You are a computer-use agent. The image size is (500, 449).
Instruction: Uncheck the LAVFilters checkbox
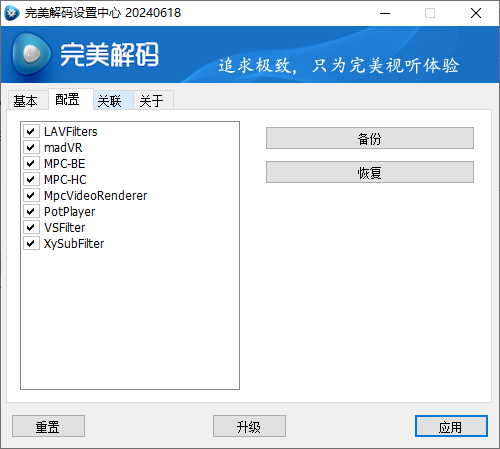(31, 131)
